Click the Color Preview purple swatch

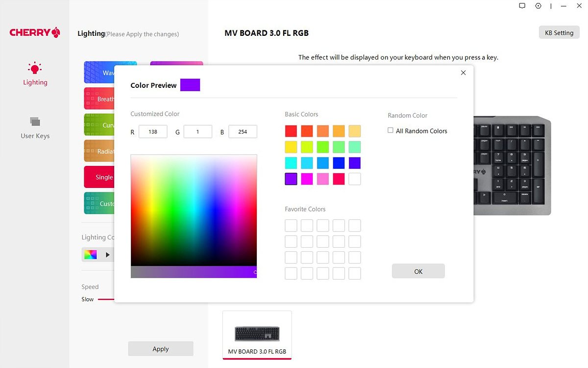(x=190, y=85)
